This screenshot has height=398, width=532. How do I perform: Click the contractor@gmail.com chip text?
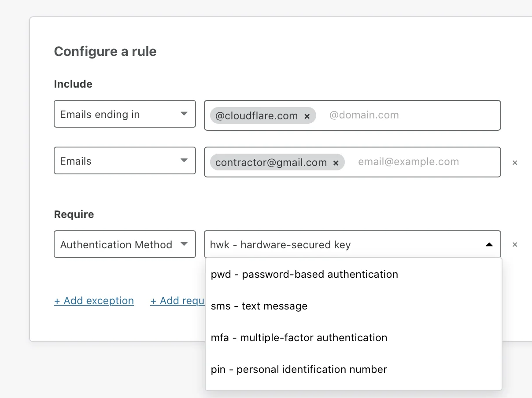coord(271,162)
